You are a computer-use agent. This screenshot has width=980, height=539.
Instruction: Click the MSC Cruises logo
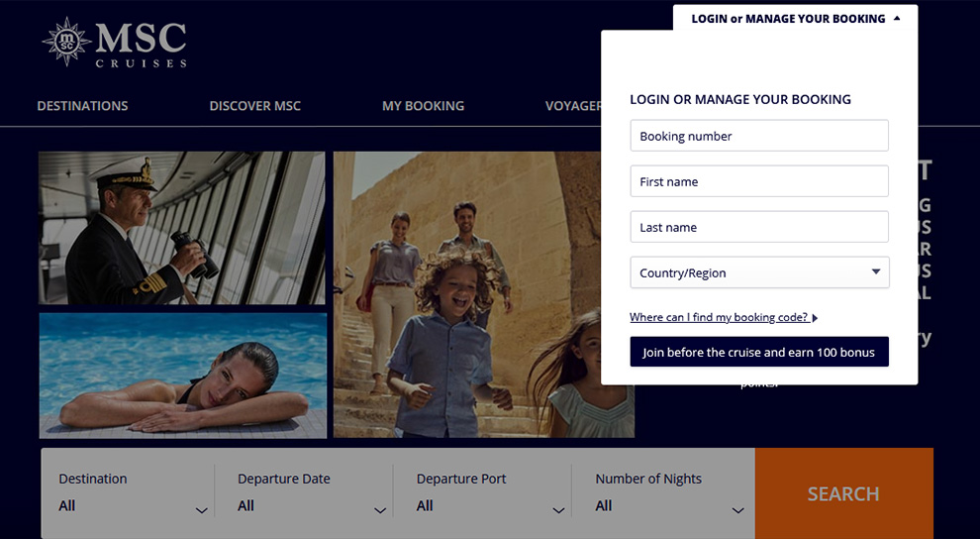114,43
